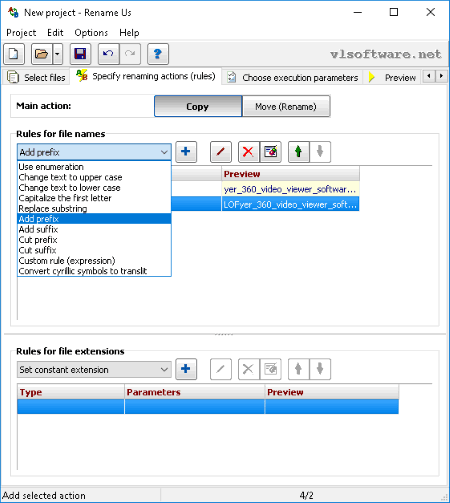Click the Preview column header in extension rules
Screen dimensions: 450x503
[x=332, y=392]
